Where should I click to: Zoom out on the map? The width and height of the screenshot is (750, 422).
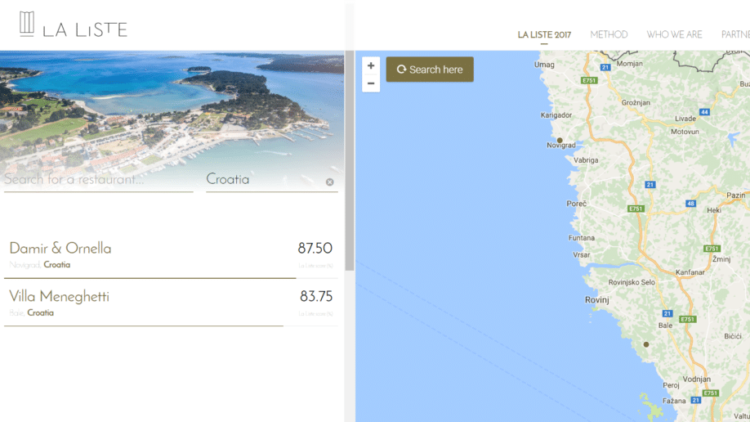click(371, 83)
